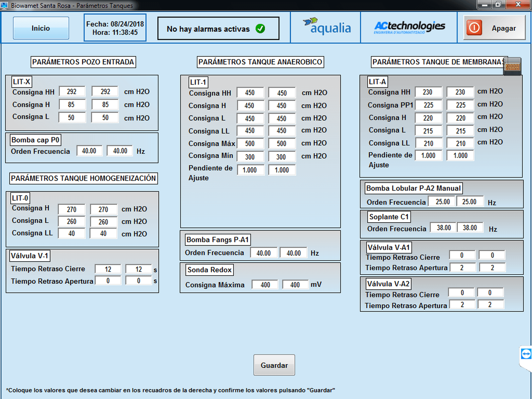The image size is (532, 399).
Task: Click 'PARÁMETROS POZO ENTRADA' heading
Action: click(x=83, y=62)
